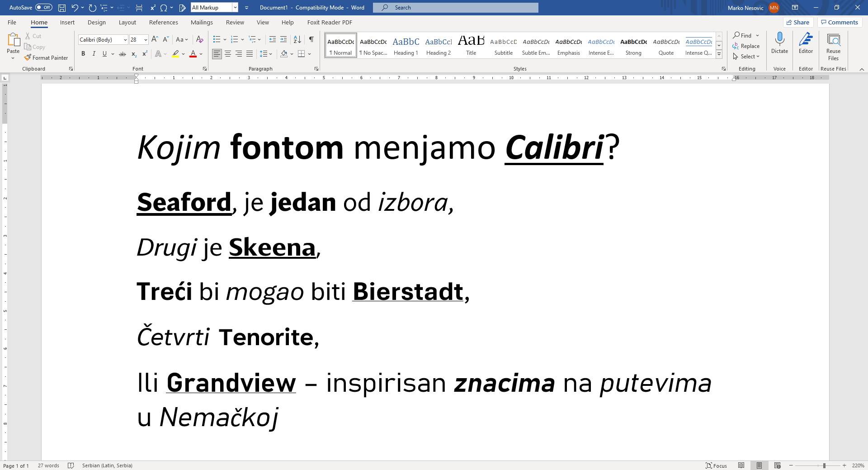Increase paragraph indent

click(x=283, y=39)
